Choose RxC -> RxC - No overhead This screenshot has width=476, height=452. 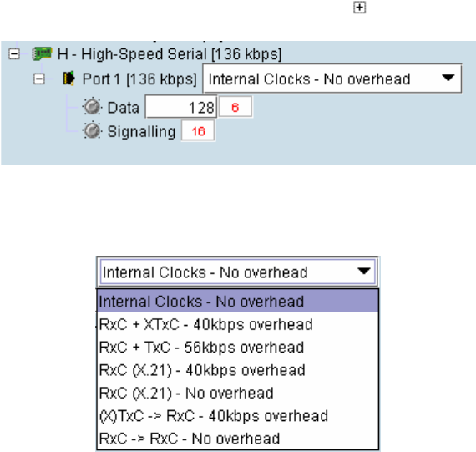pos(238,438)
